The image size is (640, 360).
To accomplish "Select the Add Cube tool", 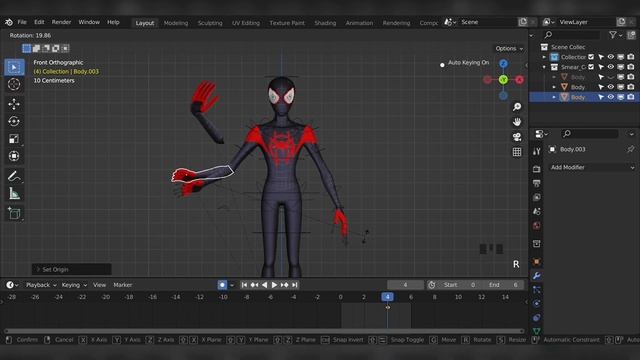I will coord(14,213).
